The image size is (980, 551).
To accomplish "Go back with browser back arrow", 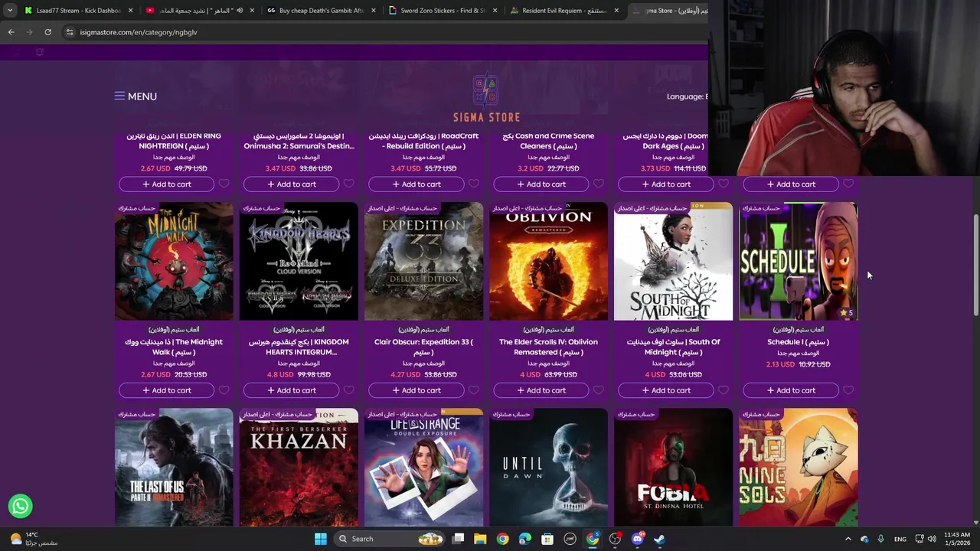I will click(x=11, y=32).
